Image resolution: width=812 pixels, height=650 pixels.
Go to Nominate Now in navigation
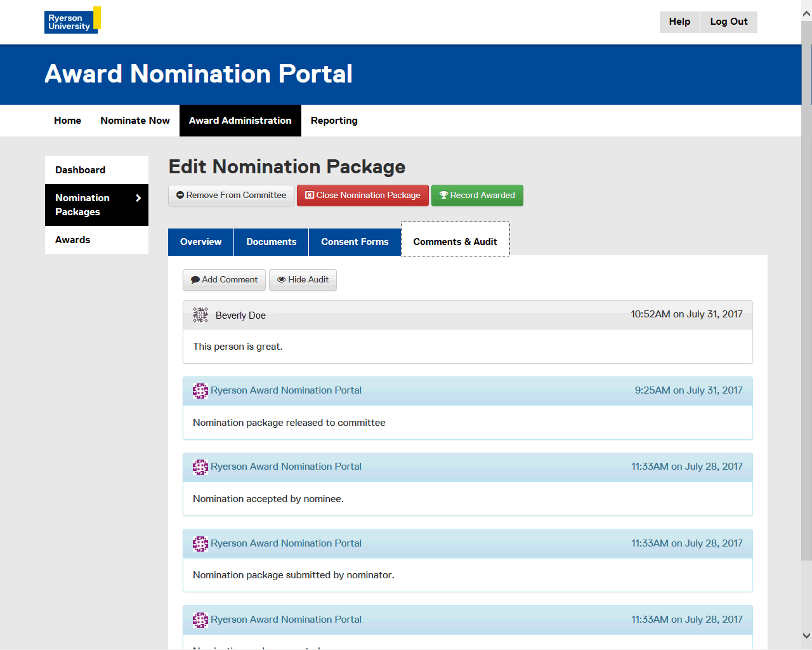[x=135, y=121]
